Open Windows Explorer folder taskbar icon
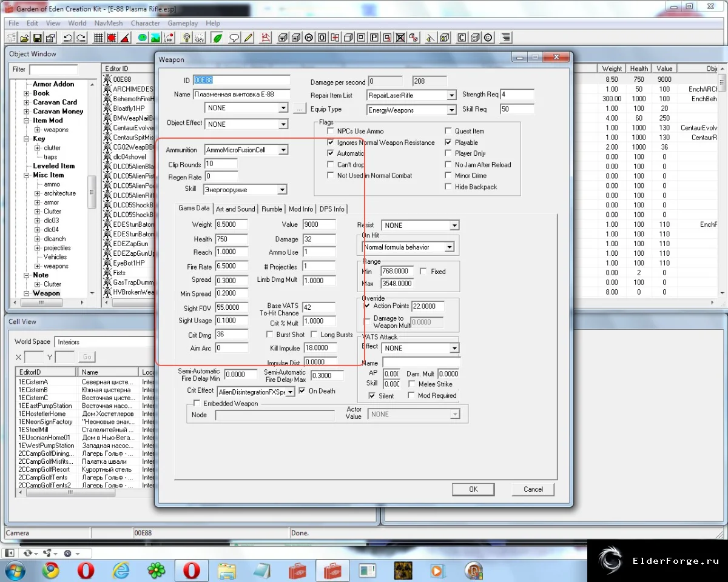The image size is (728, 582). pyautogui.click(x=227, y=570)
